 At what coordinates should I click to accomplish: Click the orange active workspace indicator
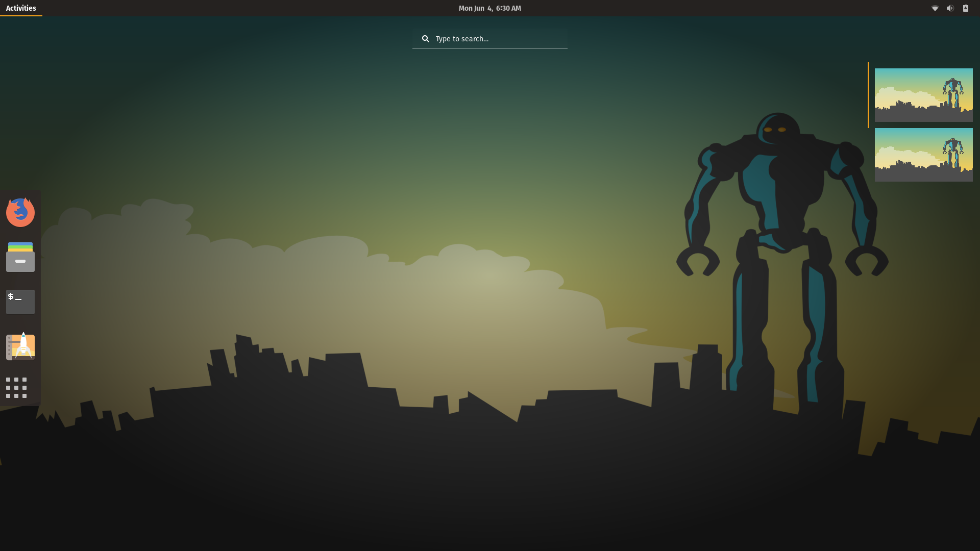(x=868, y=95)
